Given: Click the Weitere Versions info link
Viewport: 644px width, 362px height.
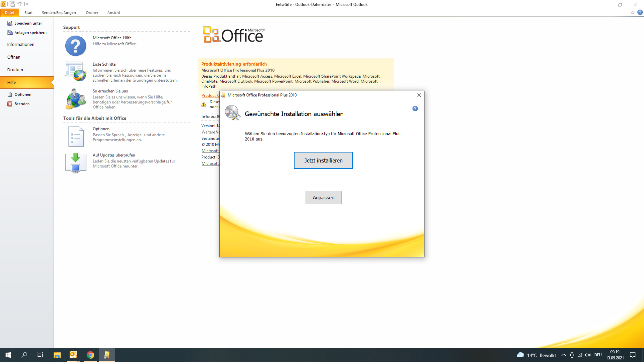Looking at the screenshot, I should [x=210, y=132].
